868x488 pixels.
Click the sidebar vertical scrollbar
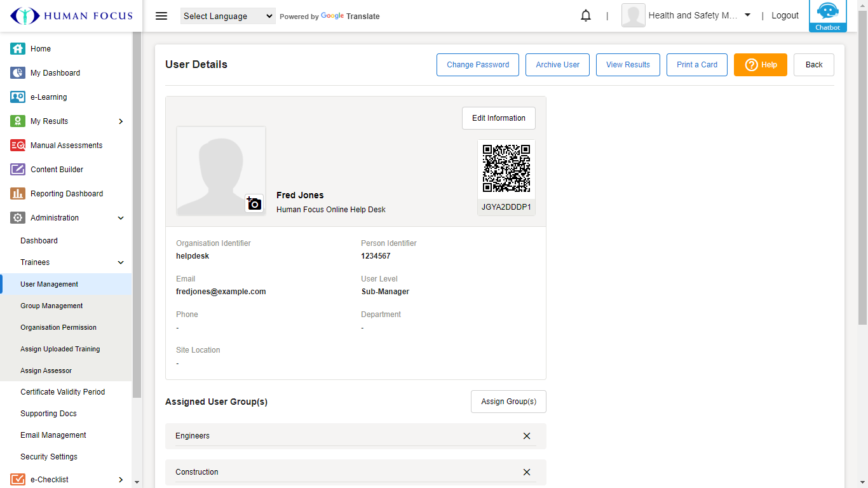coord(137,216)
